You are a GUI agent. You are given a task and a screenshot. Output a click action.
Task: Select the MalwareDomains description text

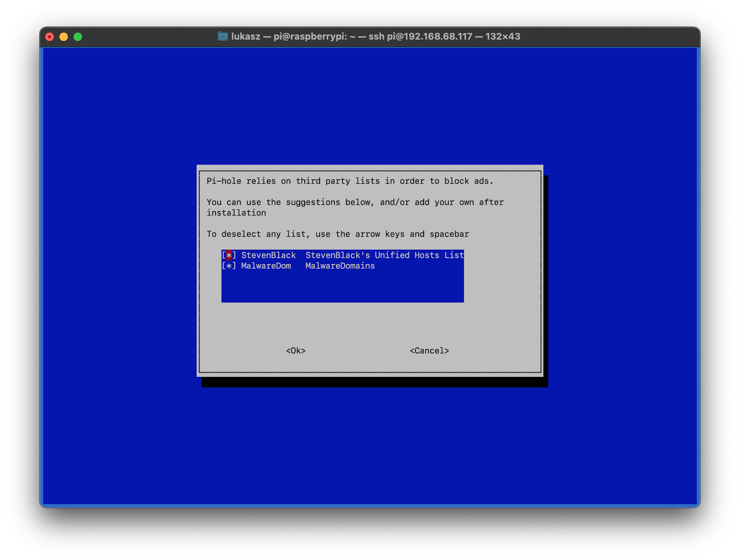340,266
